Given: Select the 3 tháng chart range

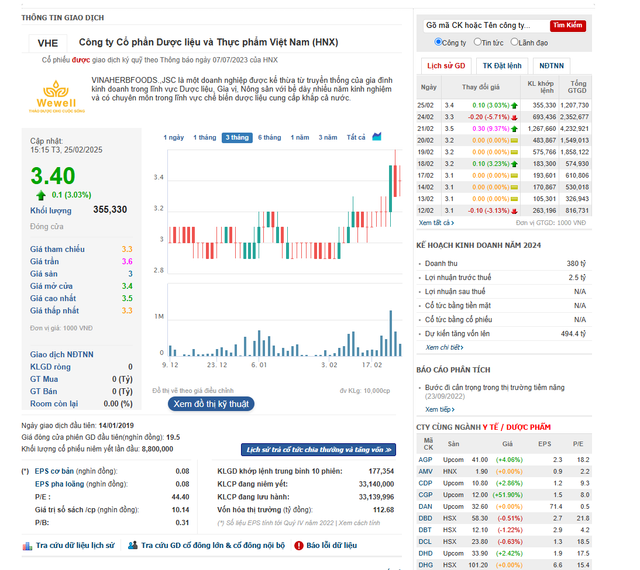Looking at the screenshot, I should click(237, 138).
